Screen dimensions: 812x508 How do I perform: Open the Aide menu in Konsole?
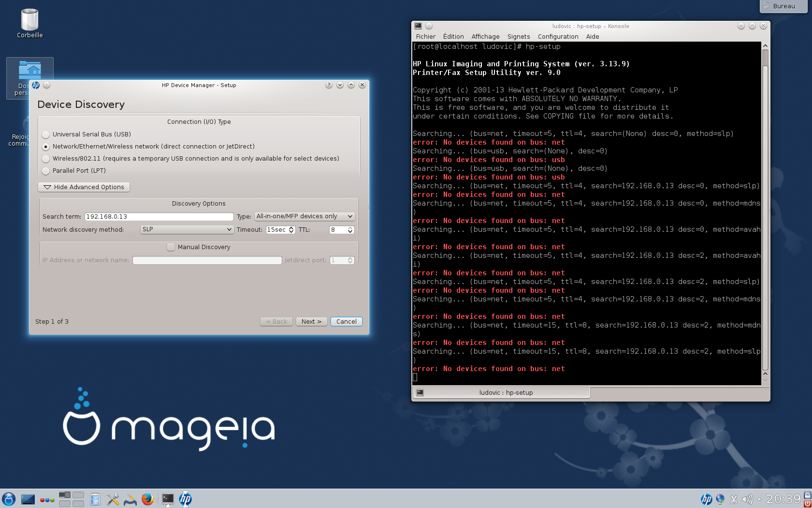pos(593,37)
